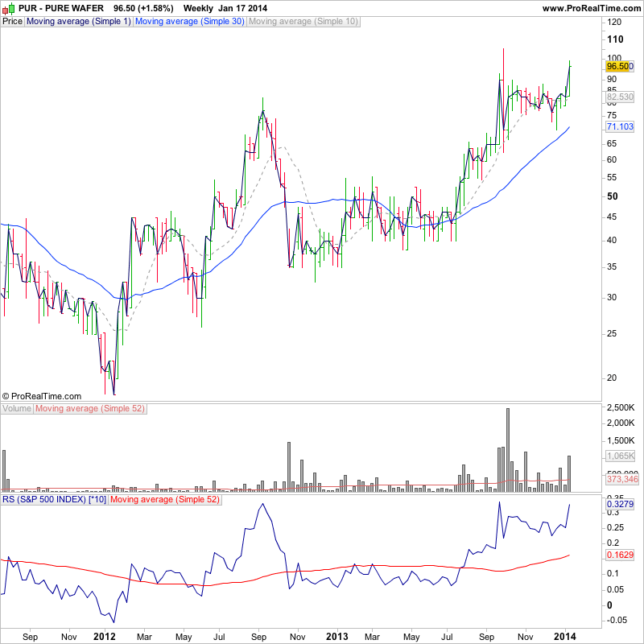Click the 2,500K volume axis label
This screenshot has width=644, height=644.
click(621, 408)
